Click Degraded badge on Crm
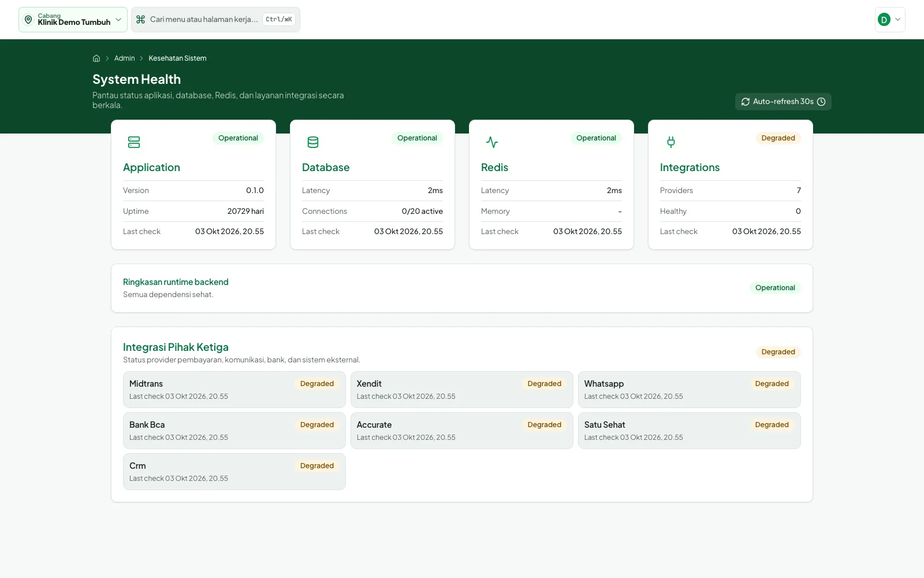 pos(317,466)
